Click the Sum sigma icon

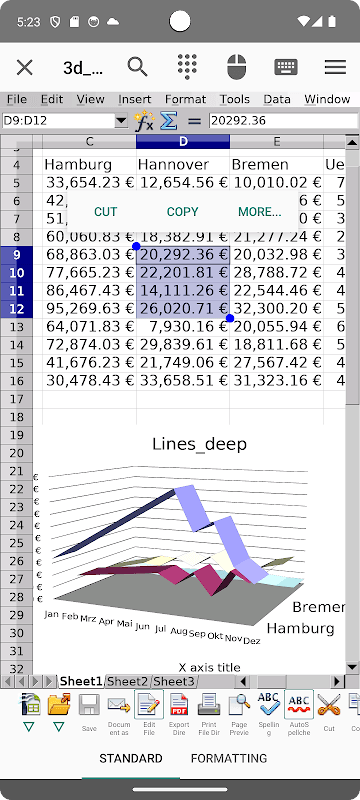(x=169, y=121)
